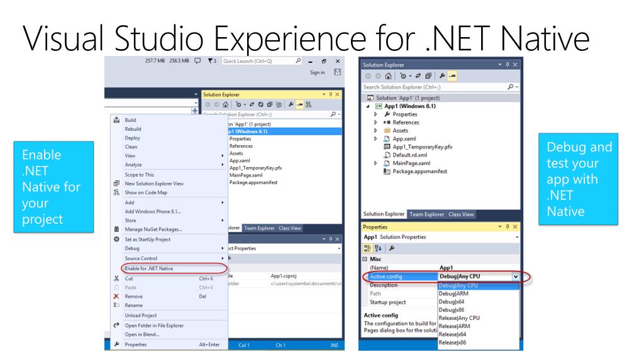Viewport: 644px width, 362px height.
Task: Choose Clean in the context menu
Action: [131, 147]
